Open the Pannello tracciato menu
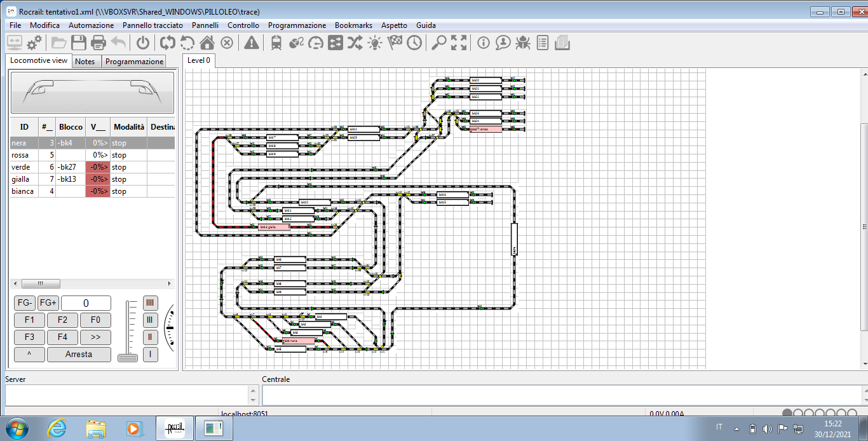This screenshot has height=441, width=868. tap(153, 25)
